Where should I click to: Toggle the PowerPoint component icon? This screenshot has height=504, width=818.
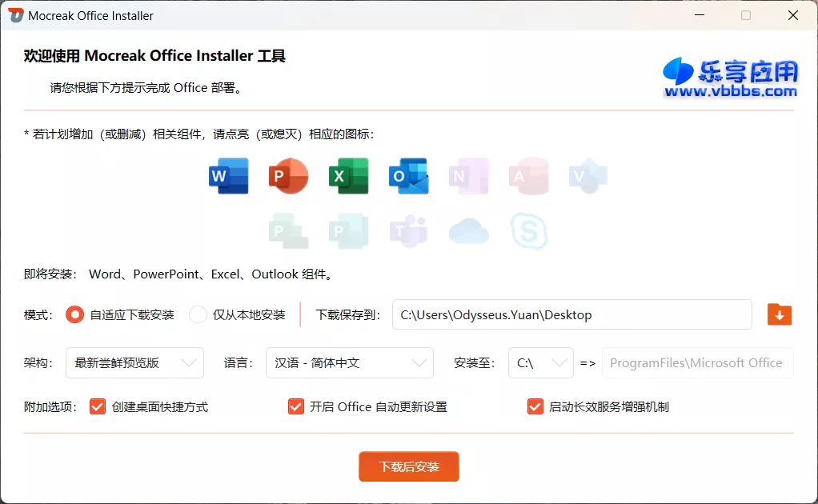(288, 176)
